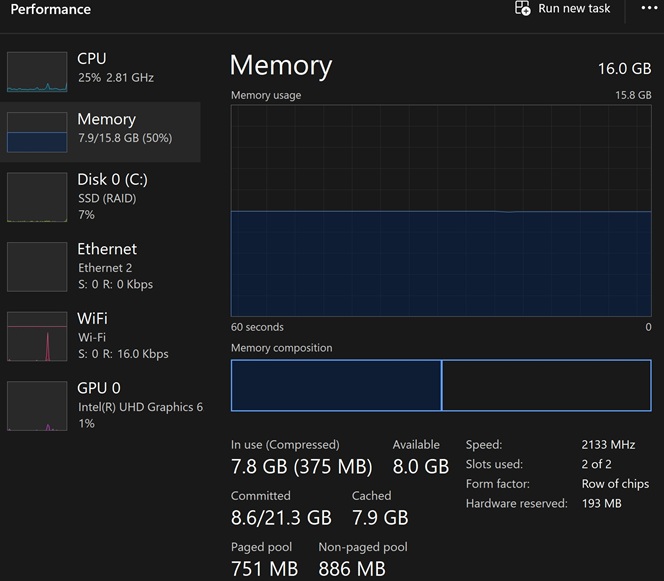Image resolution: width=664 pixels, height=581 pixels.
Task: Click the '886 MB' non-paged pool value
Action: click(x=352, y=569)
